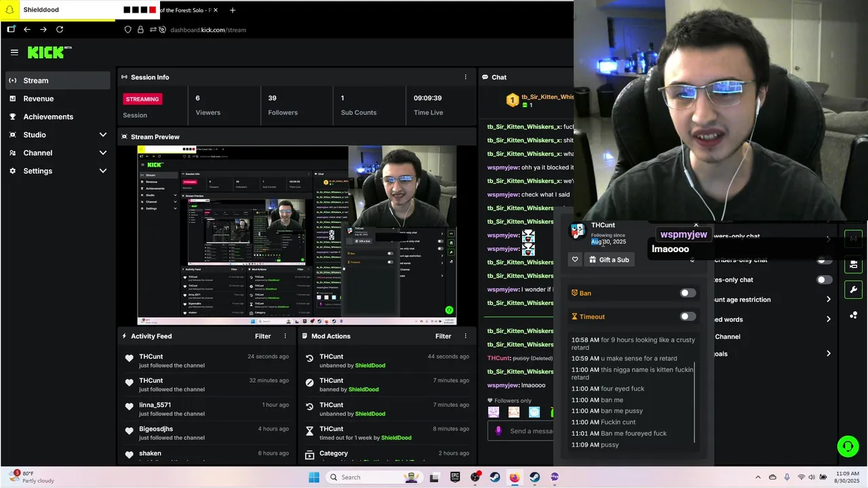Viewport: 868px width, 488px height.
Task: Click the Achievements trophy icon
Action: (x=12, y=117)
